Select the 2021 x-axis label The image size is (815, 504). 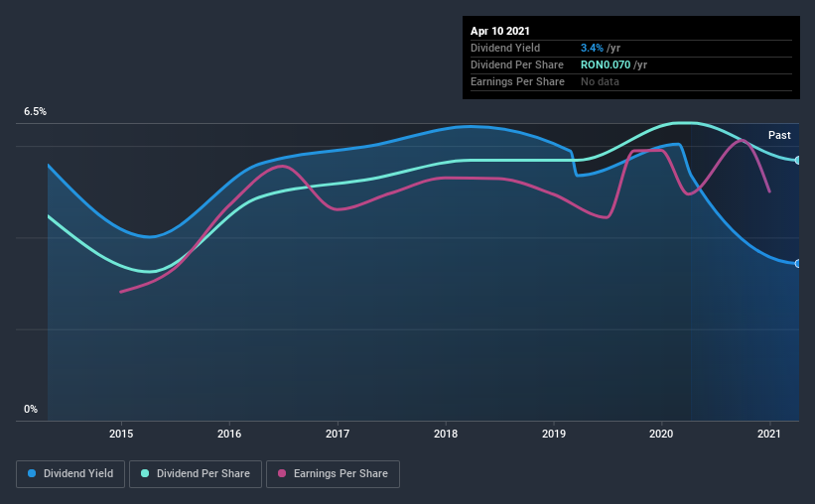tap(769, 434)
